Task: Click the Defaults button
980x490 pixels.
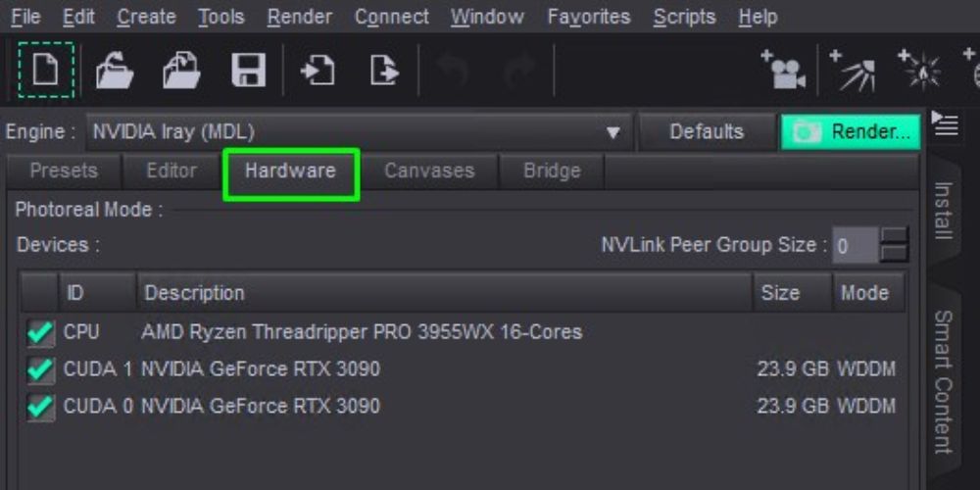Action: (x=707, y=132)
